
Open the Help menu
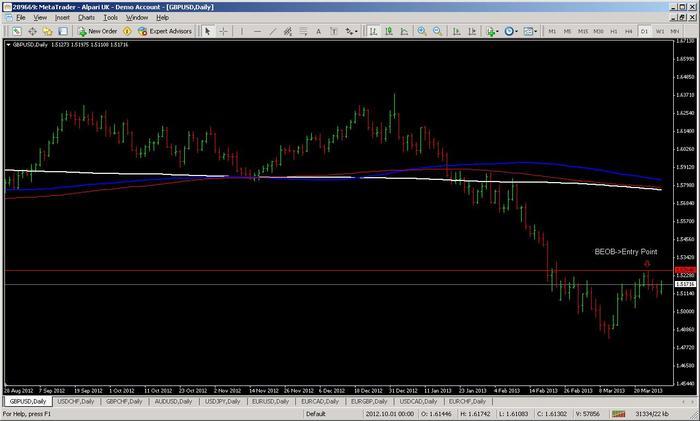(162, 17)
